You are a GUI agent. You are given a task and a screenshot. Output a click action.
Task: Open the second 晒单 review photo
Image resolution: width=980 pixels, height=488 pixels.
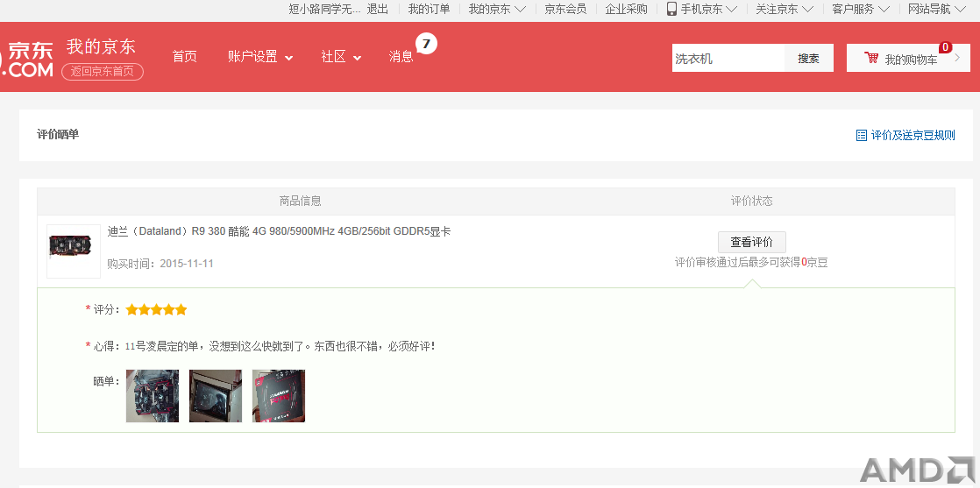click(x=216, y=396)
